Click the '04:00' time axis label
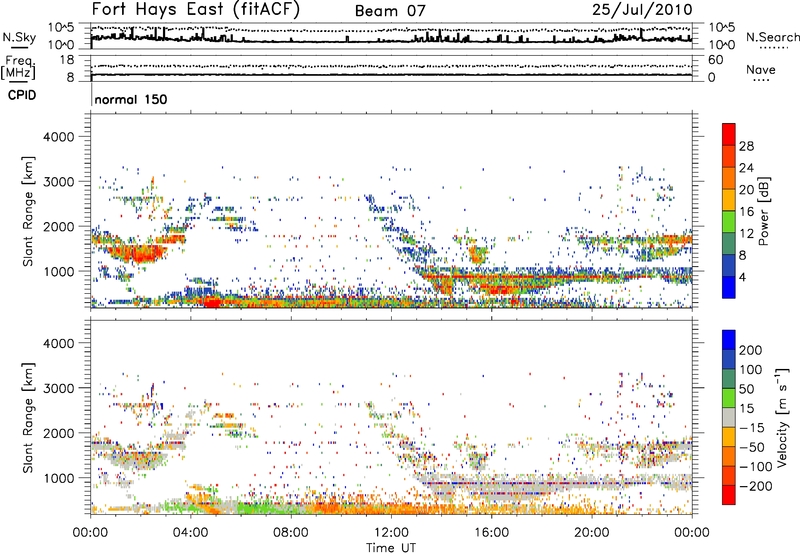Screen dimensions: 800x554 [x=191, y=533]
